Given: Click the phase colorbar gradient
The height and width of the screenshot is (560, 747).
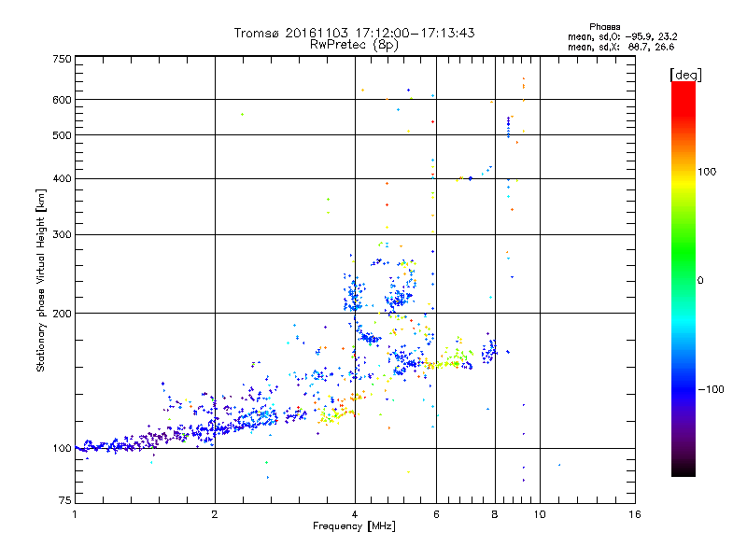Looking at the screenshot, I should [684, 278].
